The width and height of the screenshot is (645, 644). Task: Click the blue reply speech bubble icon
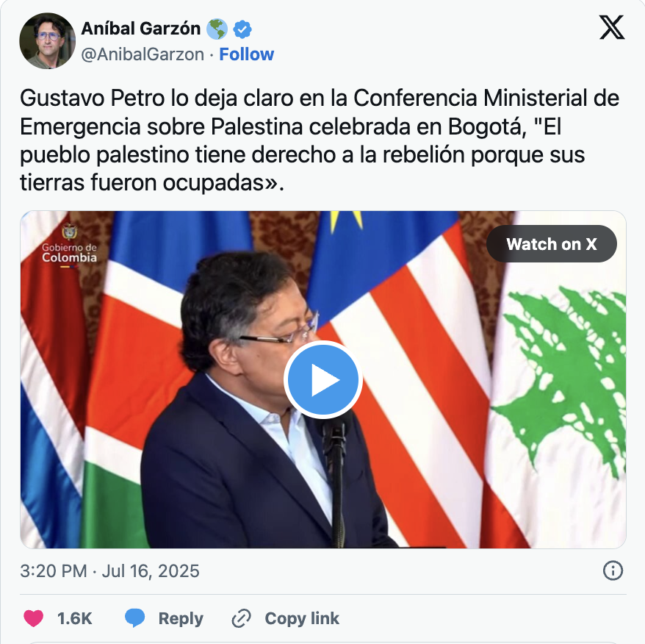click(x=134, y=618)
